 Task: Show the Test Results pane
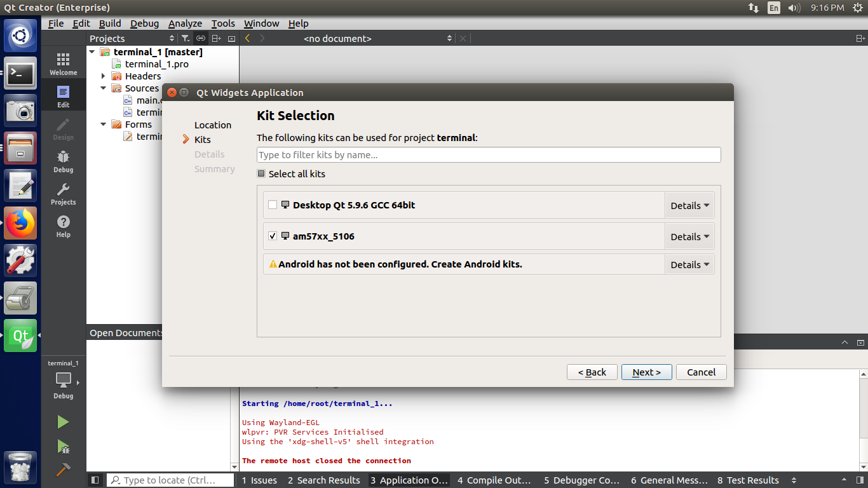[x=748, y=480]
